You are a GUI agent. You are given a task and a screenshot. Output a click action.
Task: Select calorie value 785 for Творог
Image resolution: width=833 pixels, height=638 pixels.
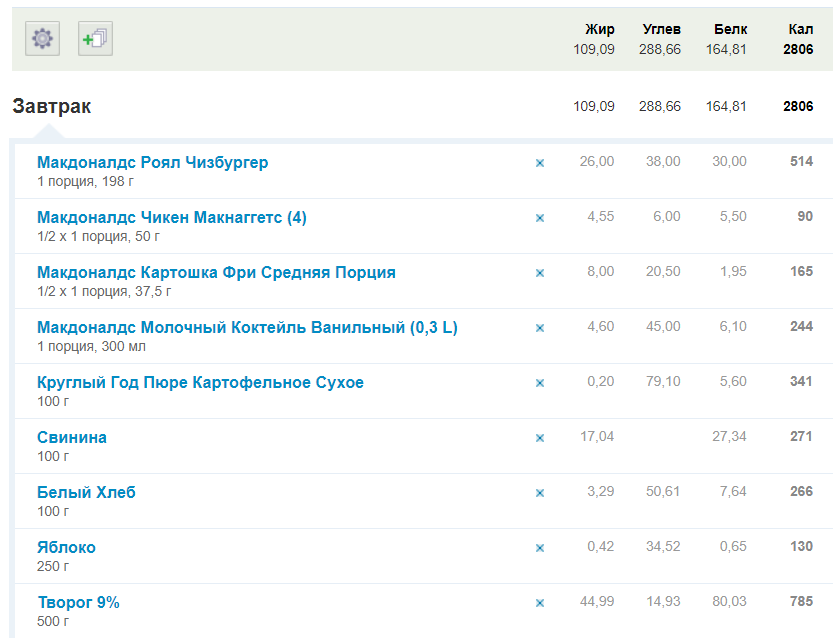(802, 601)
